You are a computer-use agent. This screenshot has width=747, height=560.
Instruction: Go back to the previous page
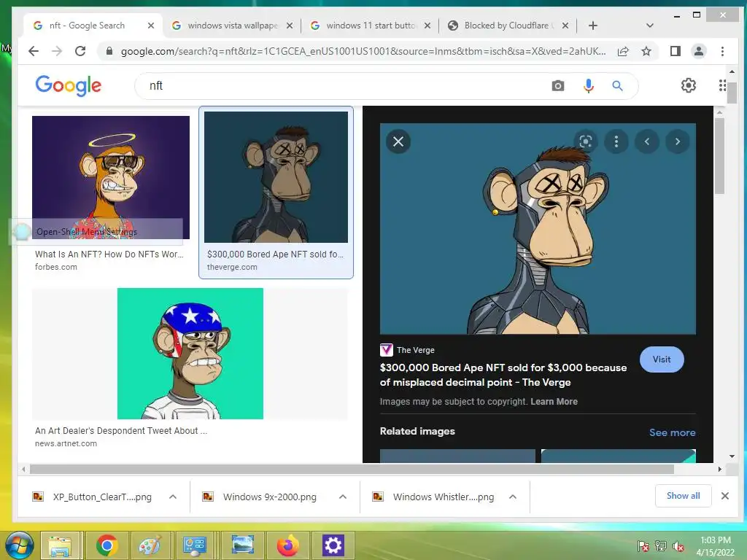pos(34,51)
